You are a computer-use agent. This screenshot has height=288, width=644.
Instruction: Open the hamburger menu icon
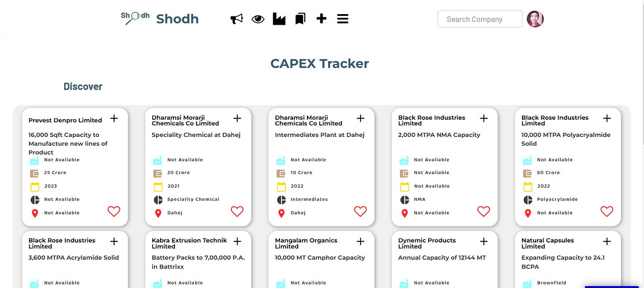(343, 19)
